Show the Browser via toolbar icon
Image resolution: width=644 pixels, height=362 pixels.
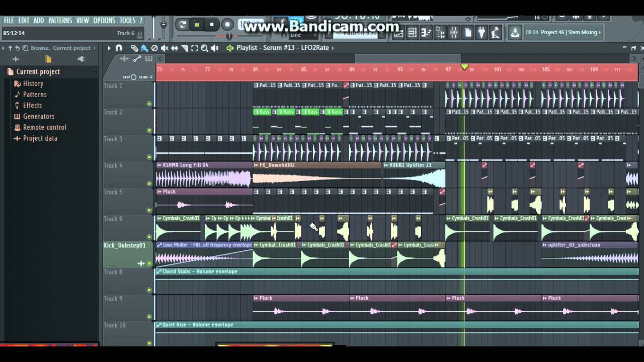(440, 33)
